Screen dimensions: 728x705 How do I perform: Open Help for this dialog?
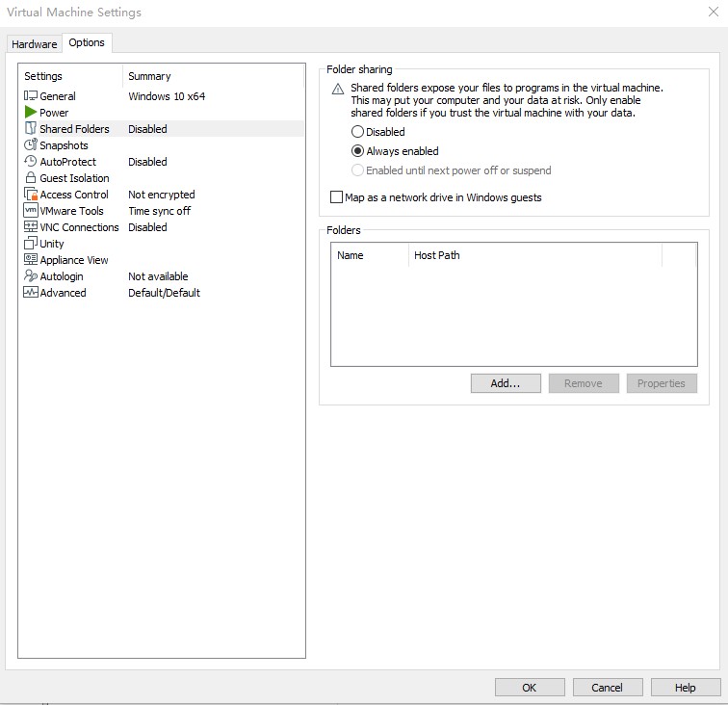point(686,688)
